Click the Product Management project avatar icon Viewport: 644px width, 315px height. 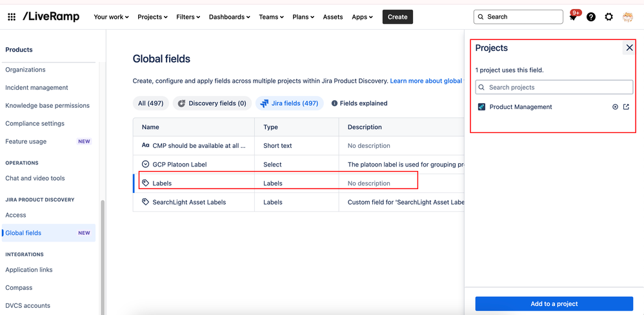pos(482,107)
